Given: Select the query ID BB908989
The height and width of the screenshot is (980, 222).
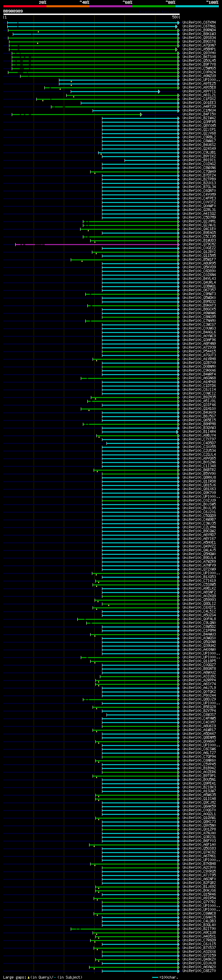Looking at the screenshot, I should (13, 11).
